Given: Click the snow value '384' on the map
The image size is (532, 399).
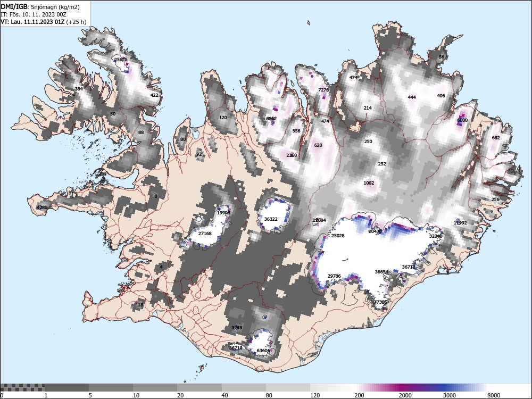Looking at the screenshot, I should point(79,89).
